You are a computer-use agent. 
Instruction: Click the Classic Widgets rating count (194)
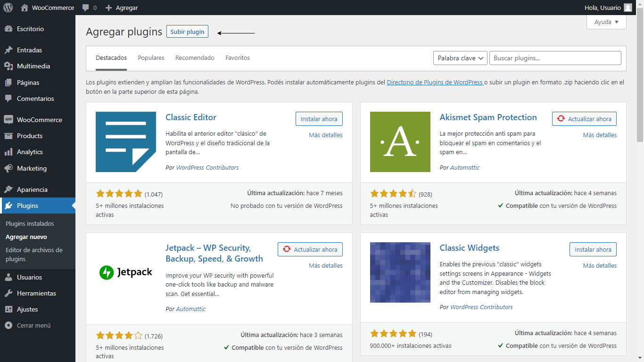(x=425, y=334)
